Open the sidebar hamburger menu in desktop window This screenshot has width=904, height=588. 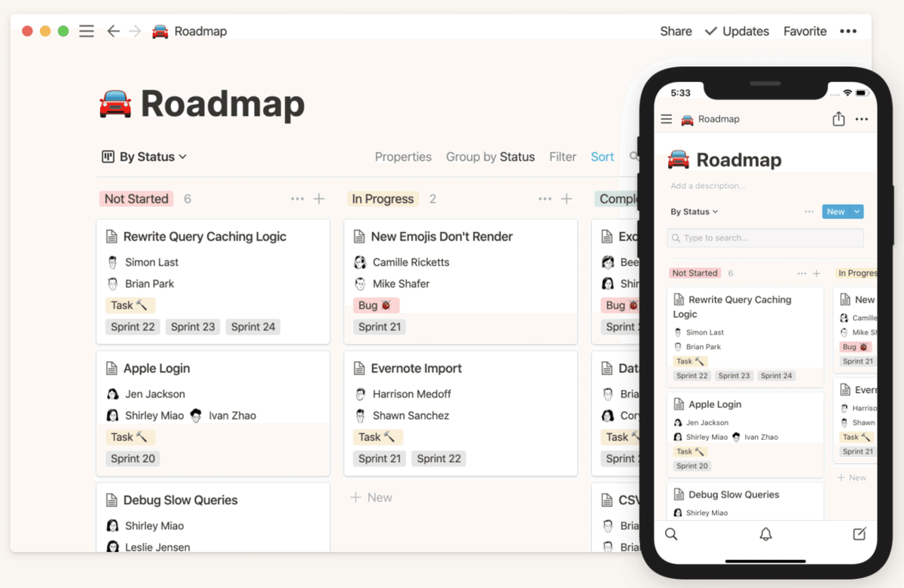[x=87, y=31]
